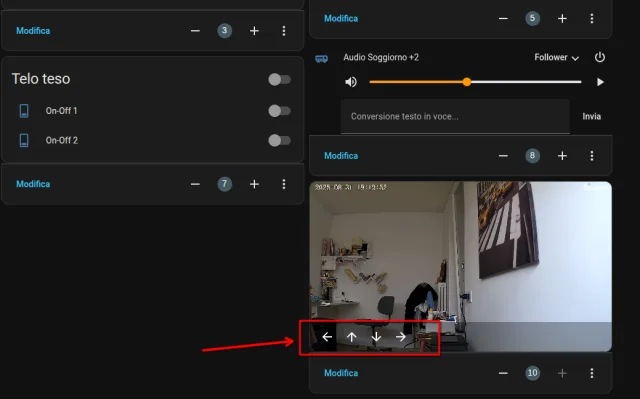The width and height of the screenshot is (640, 399).
Task: Focus the Conversione testo in voce field
Action: [455, 117]
